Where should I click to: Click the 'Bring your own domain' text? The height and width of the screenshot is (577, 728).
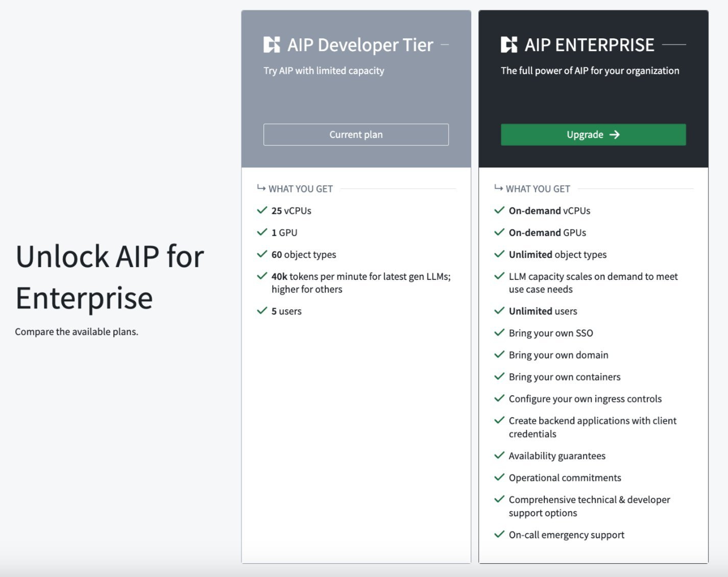559,355
